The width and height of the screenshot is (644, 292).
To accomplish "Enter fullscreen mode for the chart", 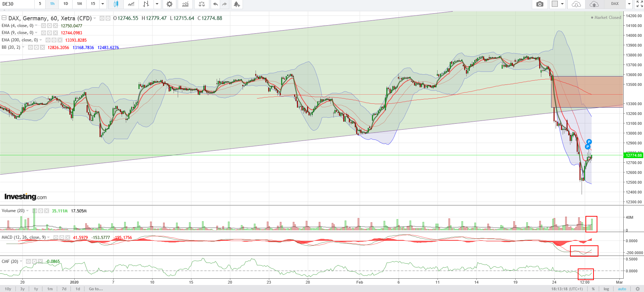I will click(639, 4).
